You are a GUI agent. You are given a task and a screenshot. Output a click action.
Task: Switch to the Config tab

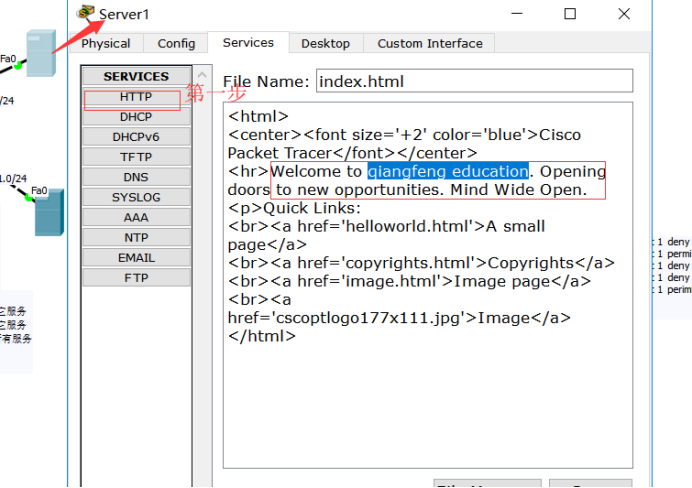click(x=176, y=43)
